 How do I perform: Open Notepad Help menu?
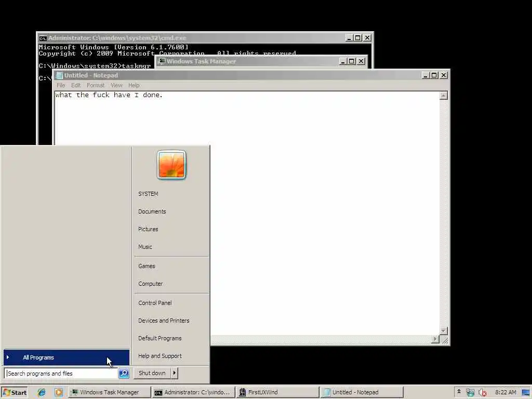point(134,85)
